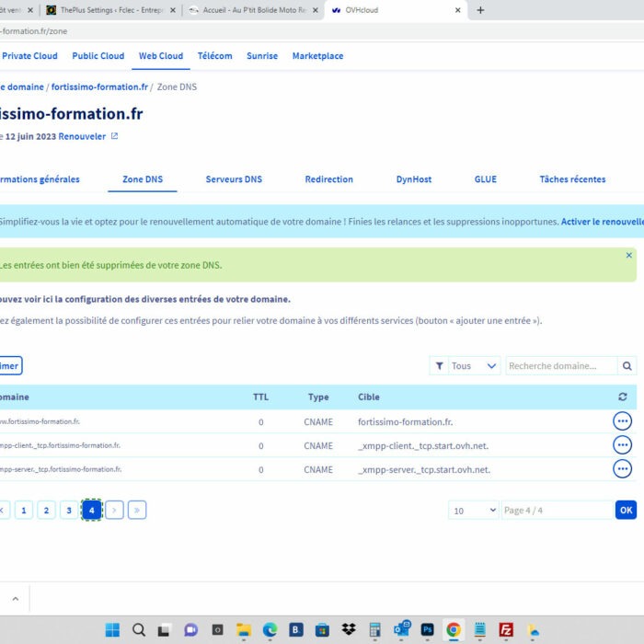
Task: Open the Chat app in taskbar
Action: [x=191, y=629]
